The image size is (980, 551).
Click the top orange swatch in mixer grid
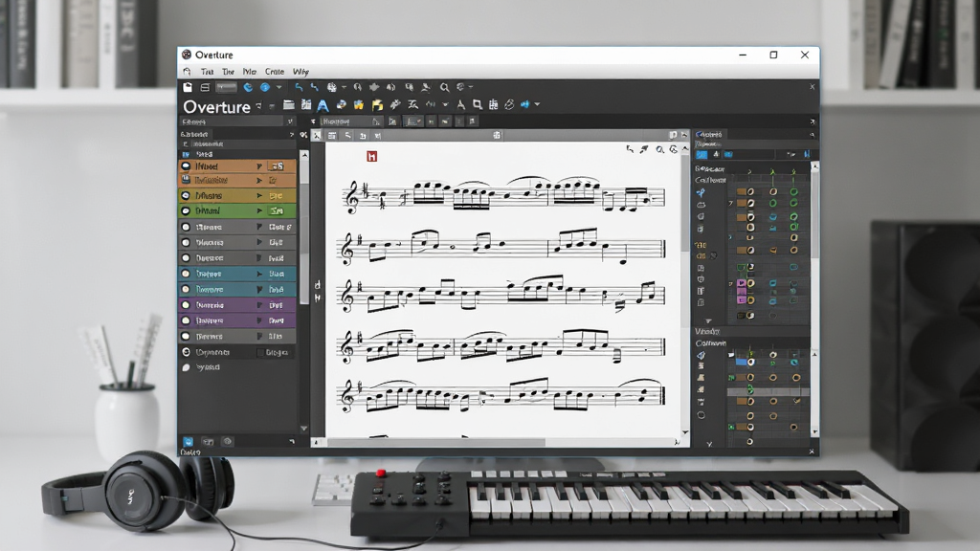742,191
